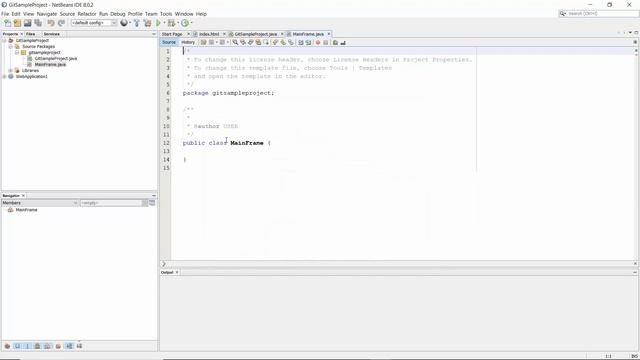Click the Comment icon in editor toolbar

(x=335, y=42)
